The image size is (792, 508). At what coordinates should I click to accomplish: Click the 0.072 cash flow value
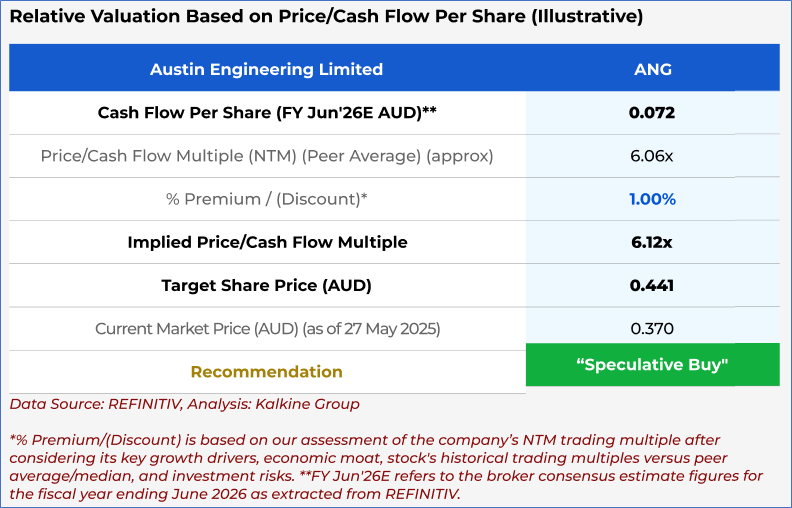tap(652, 113)
